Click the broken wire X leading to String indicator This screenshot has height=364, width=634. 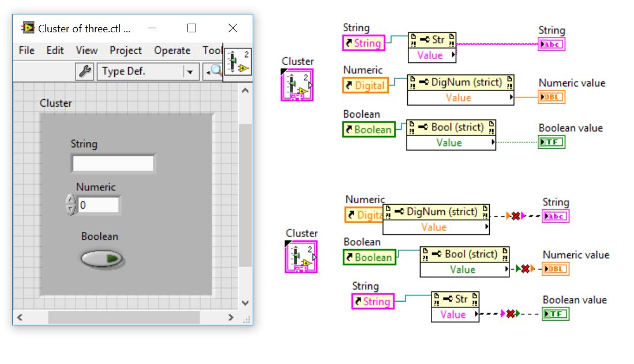[x=516, y=216]
